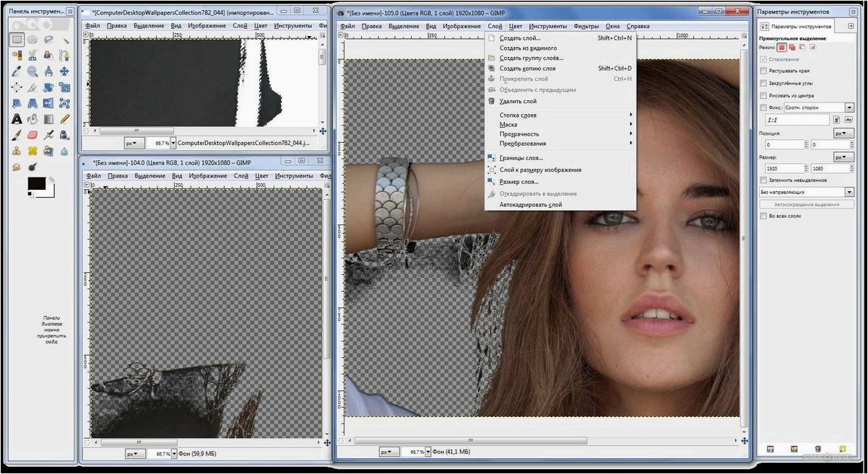Choose 'Удалить слой' menu entry
This screenshot has height=474, width=868.
click(561, 101)
